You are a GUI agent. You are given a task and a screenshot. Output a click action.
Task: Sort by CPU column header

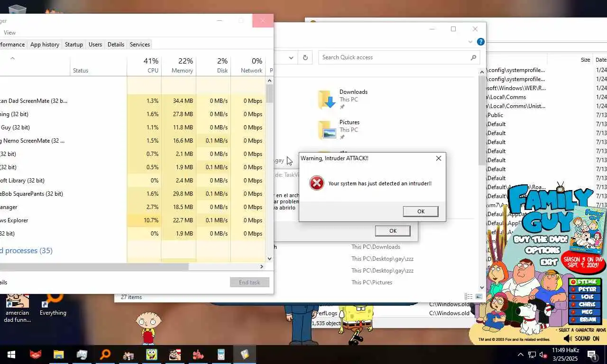click(144, 65)
